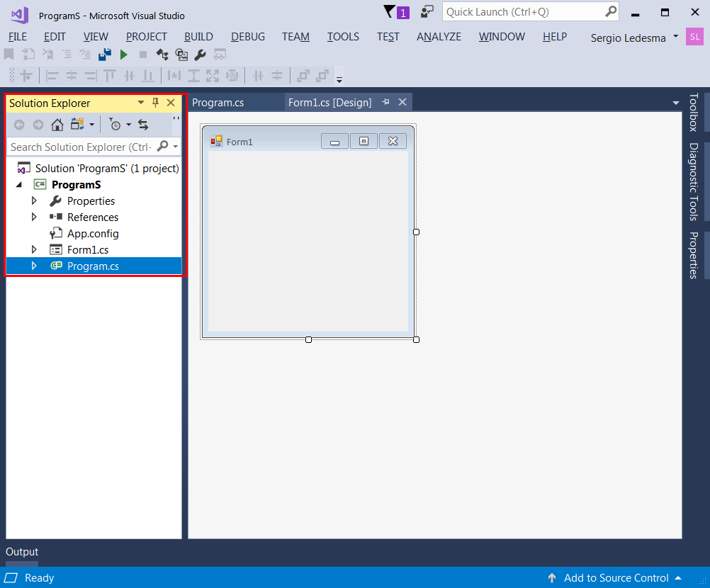The width and height of the screenshot is (710, 588).
Task: Toggle the pin on Form1.cs [Design] tab
Action: click(x=385, y=102)
